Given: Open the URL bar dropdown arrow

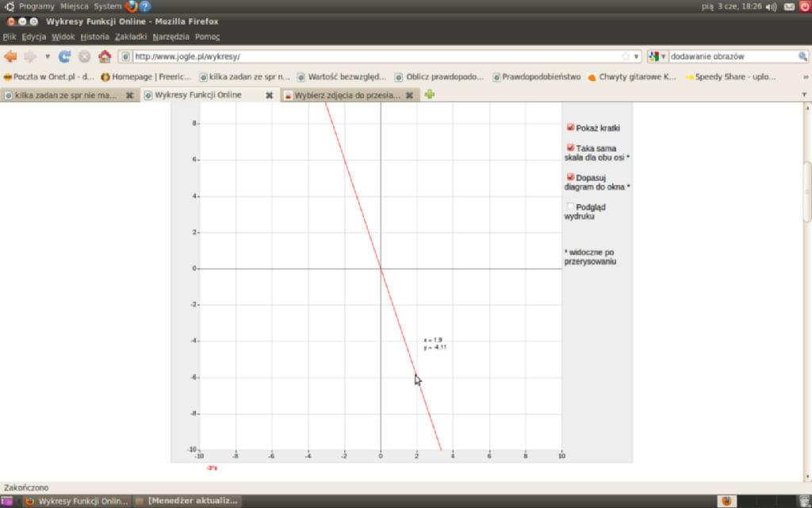Looking at the screenshot, I should coord(637,56).
